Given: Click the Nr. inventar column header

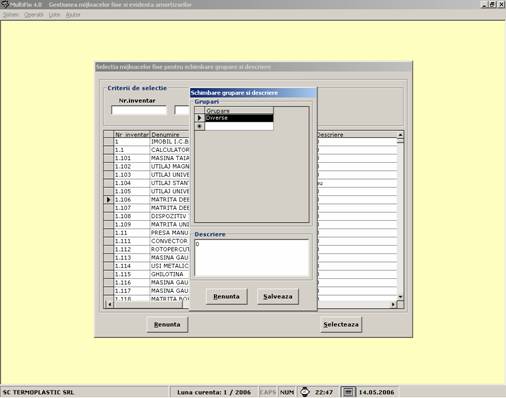Looking at the screenshot, I should [x=132, y=135].
